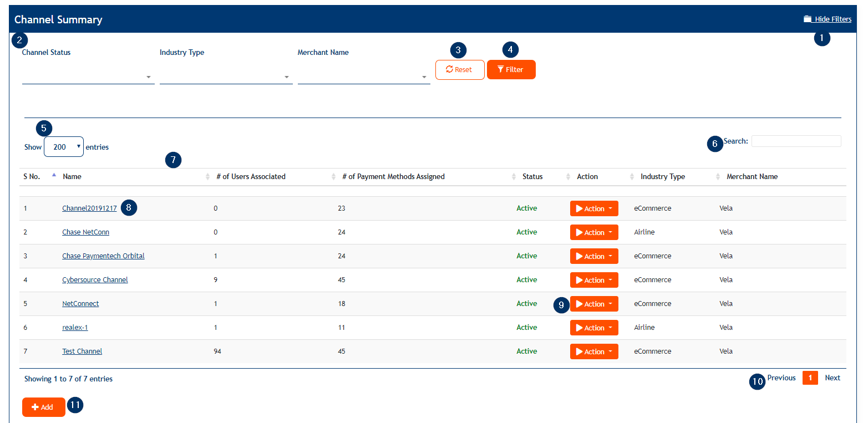Open Action menu for Channel20191217
This screenshot has height=423, width=868.
coord(594,208)
